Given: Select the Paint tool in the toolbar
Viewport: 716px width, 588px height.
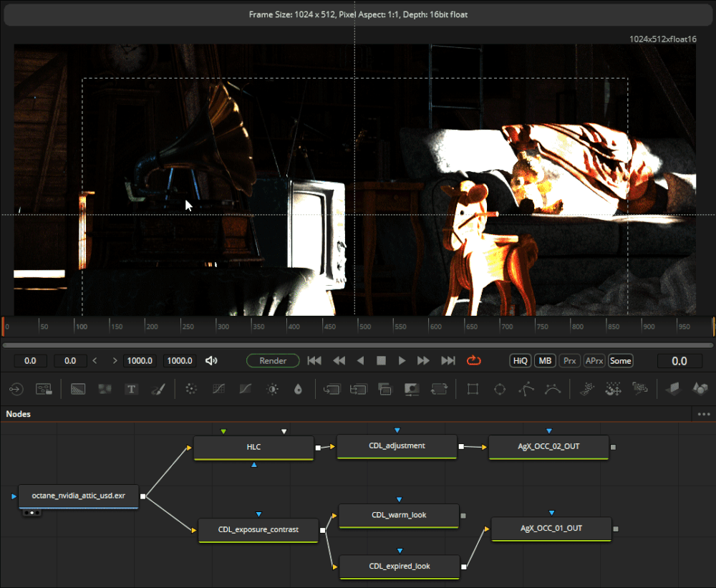Looking at the screenshot, I should 158,389.
